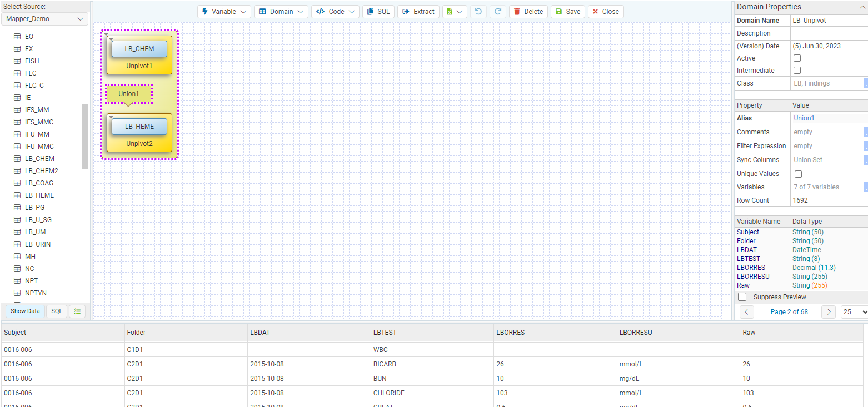Click the table icon beside IFS_MM

point(17,110)
